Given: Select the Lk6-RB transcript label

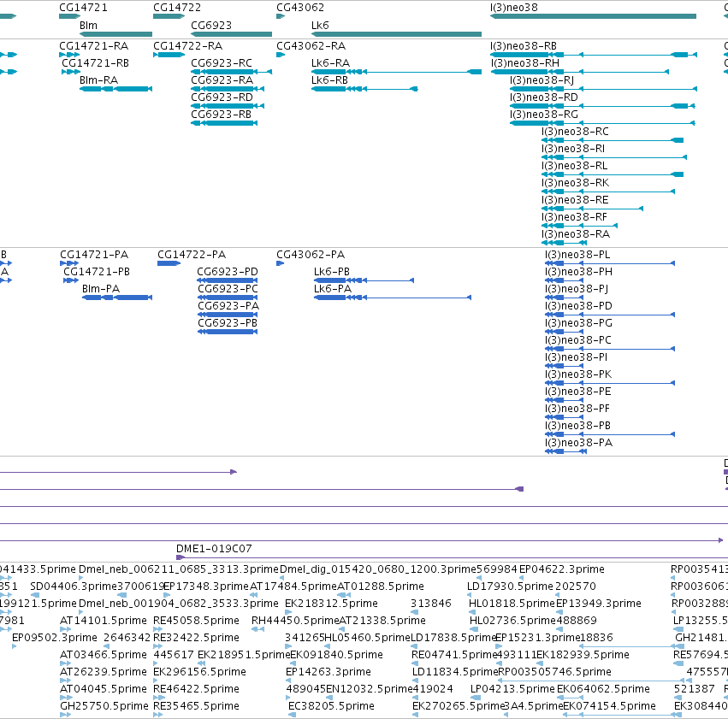Looking at the screenshot, I should pyautogui.click(x=329, y=80).
